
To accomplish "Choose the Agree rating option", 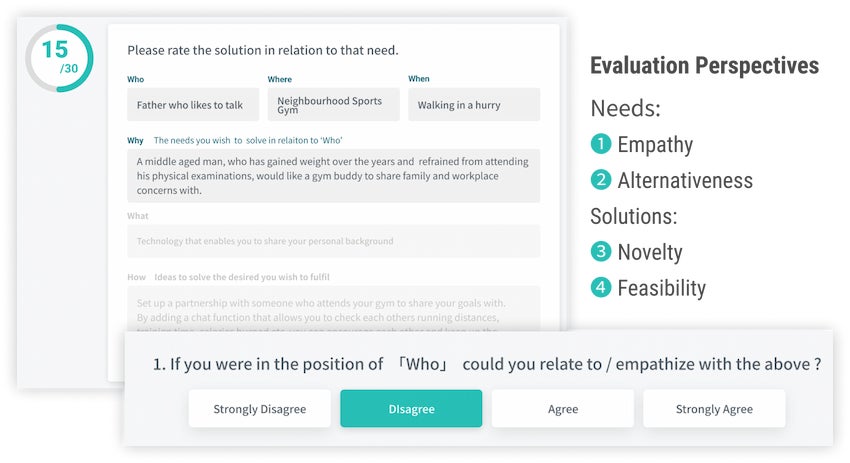I will point(562,408).
